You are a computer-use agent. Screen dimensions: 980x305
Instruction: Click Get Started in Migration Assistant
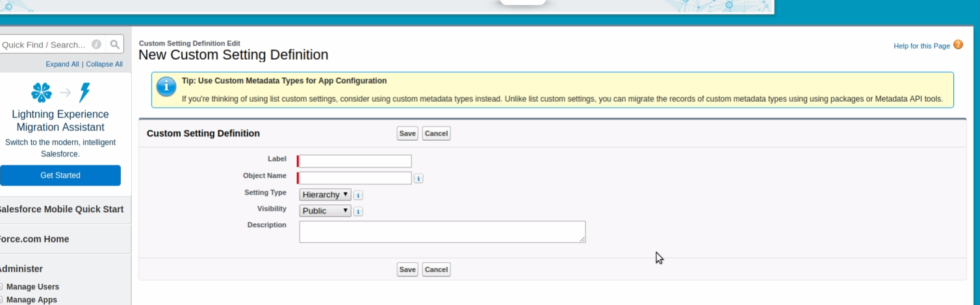click(x=60, y=175)
